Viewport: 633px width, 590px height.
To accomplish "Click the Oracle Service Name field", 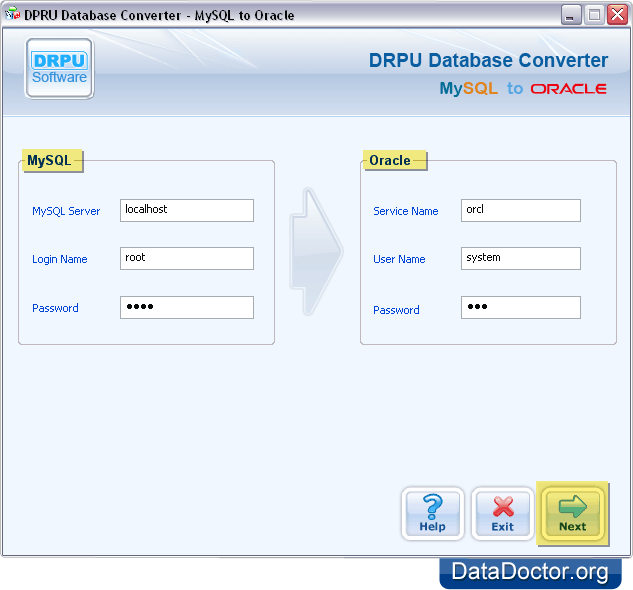I will (x=521, y=210).
